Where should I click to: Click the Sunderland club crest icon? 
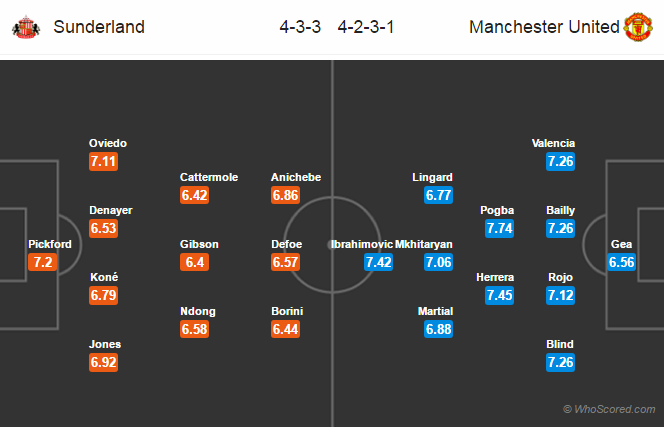(26, 27)
